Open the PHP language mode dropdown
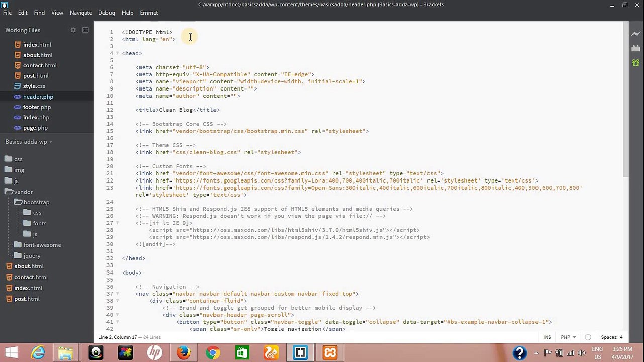The width and height of the screenshot is (644, 362). point(568,337)
